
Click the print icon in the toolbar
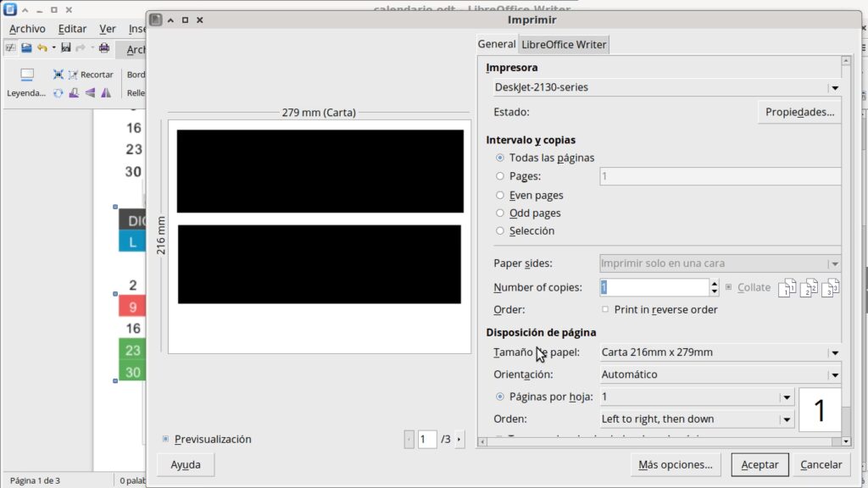pyautogui.click(x=103, y=48)
